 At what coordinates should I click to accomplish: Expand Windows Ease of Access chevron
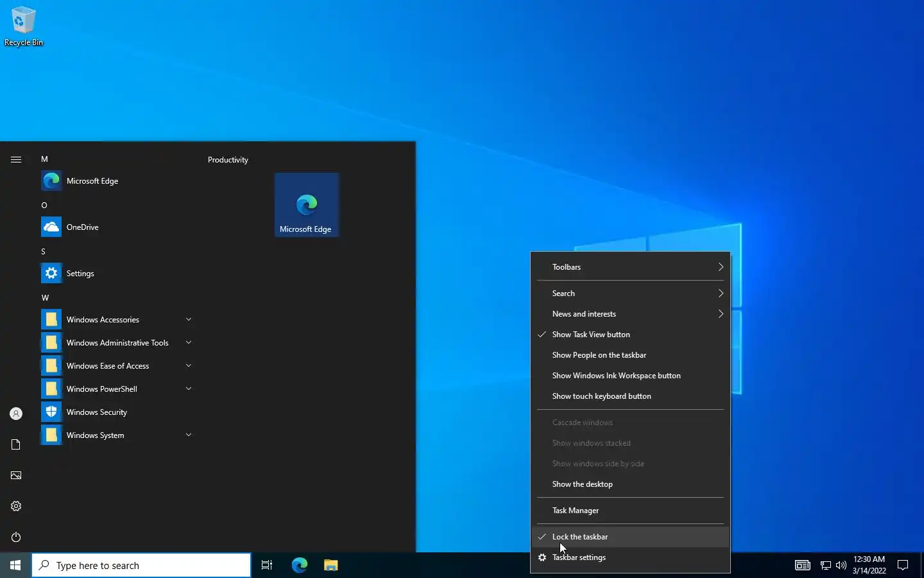[x=189, y=365]
